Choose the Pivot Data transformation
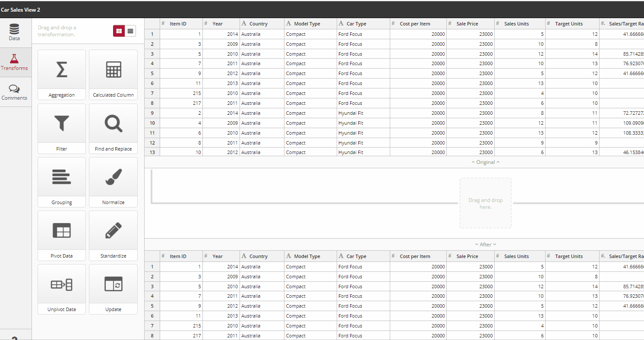644x340 pixels. 62,236
